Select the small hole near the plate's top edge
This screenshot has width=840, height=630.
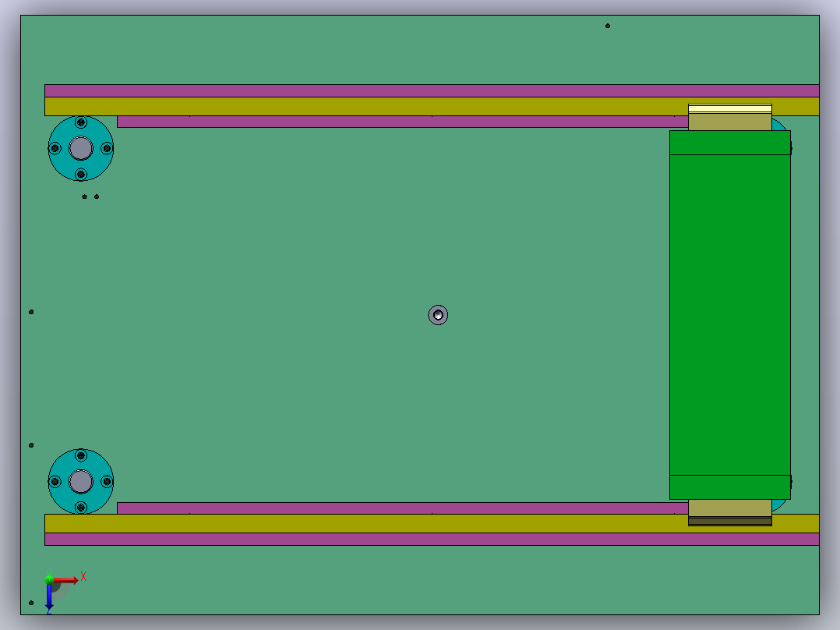coord(608,26)
